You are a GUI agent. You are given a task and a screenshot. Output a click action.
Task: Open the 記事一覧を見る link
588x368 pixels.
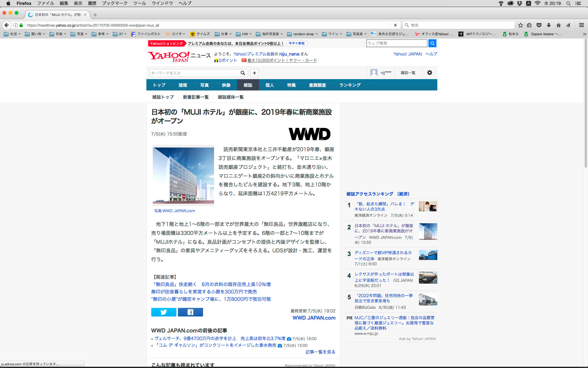320,352
